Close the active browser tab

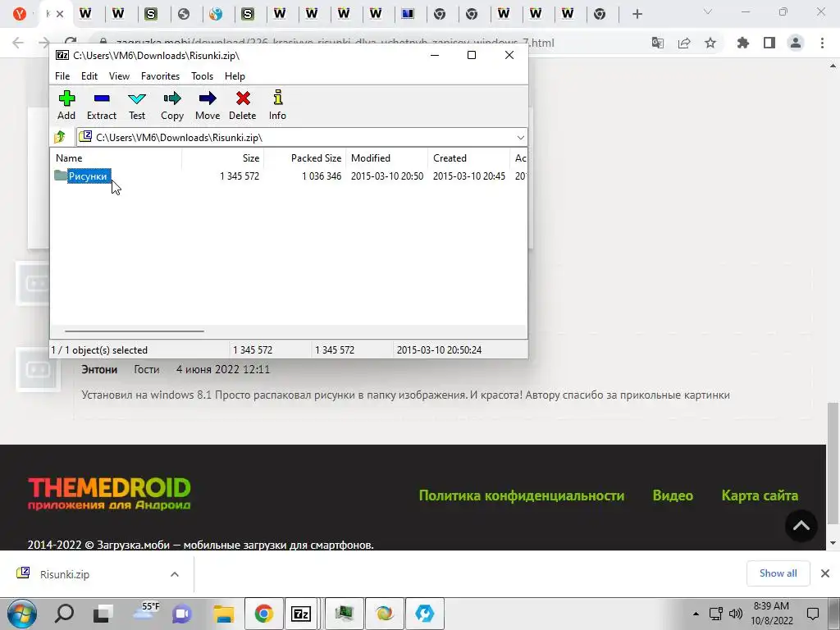point(60,14)
